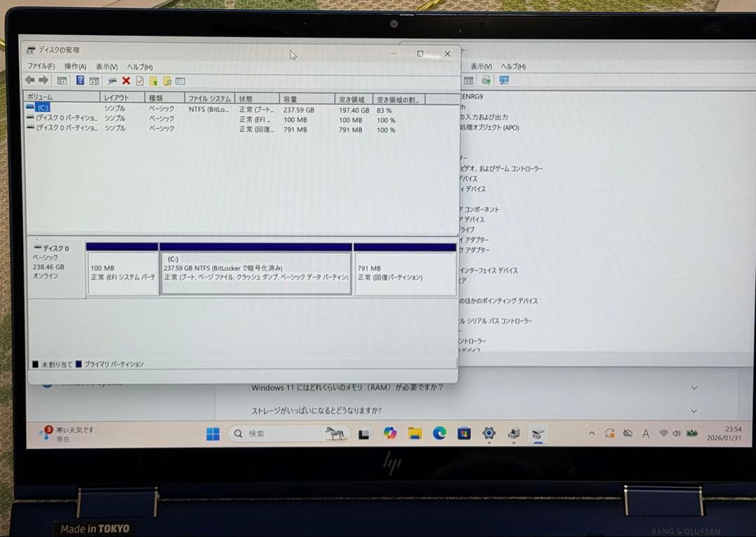The image size is (756, 537).
Task: Launch Microsoft Edge from the taskbar
Action: pos(440,434)
